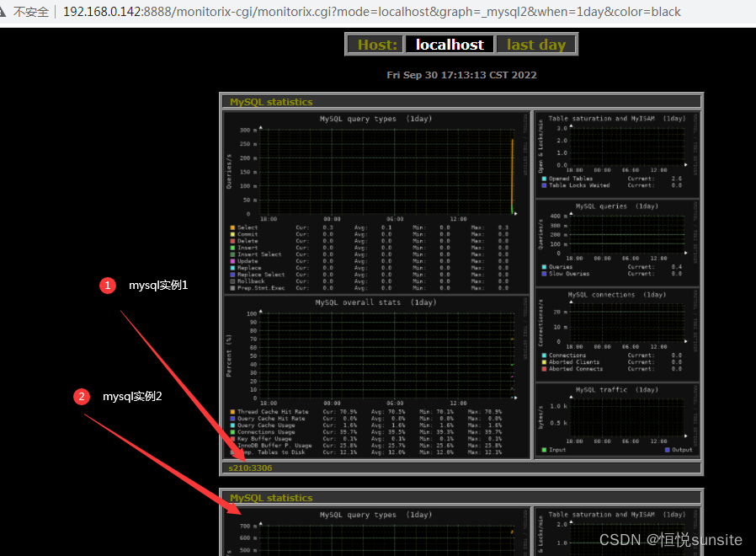Viewport: 756px width, 556px height.
Task: Click the insecure-site warning icon in address bar
Action: tap(3, 11)
